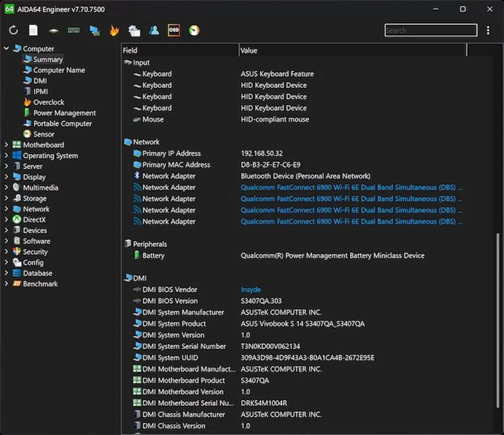
Task: Open the first Qualcomm FastConnect 6900 link
Action: tap(351, 187)
